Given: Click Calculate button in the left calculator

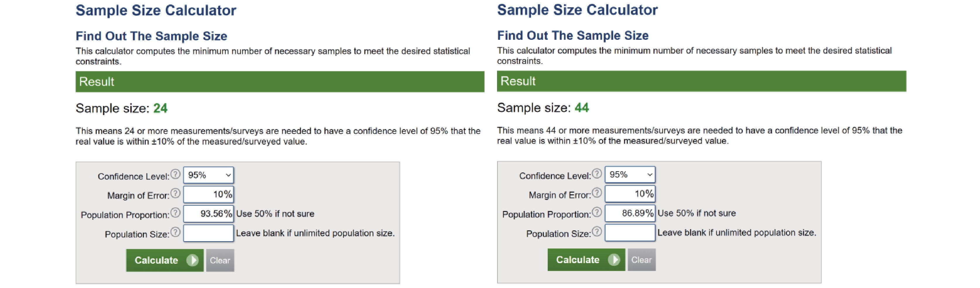Looking at the screenshot, I should point(165,260).
